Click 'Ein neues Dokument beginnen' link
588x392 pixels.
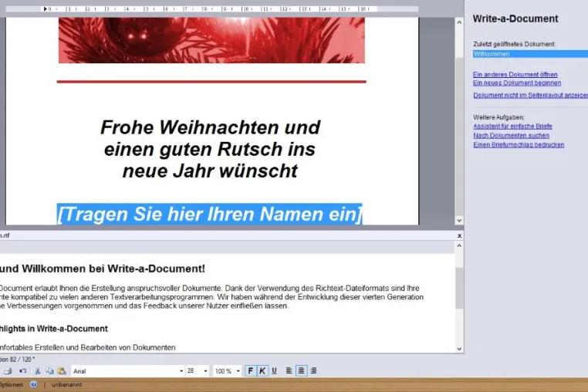click(x=517, y=83)
